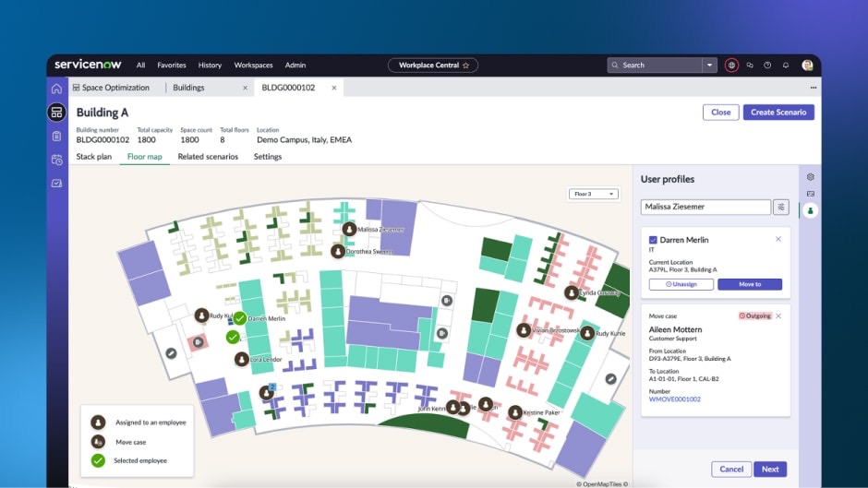Favorite Workplace Central with the star icon

[466, 65]
